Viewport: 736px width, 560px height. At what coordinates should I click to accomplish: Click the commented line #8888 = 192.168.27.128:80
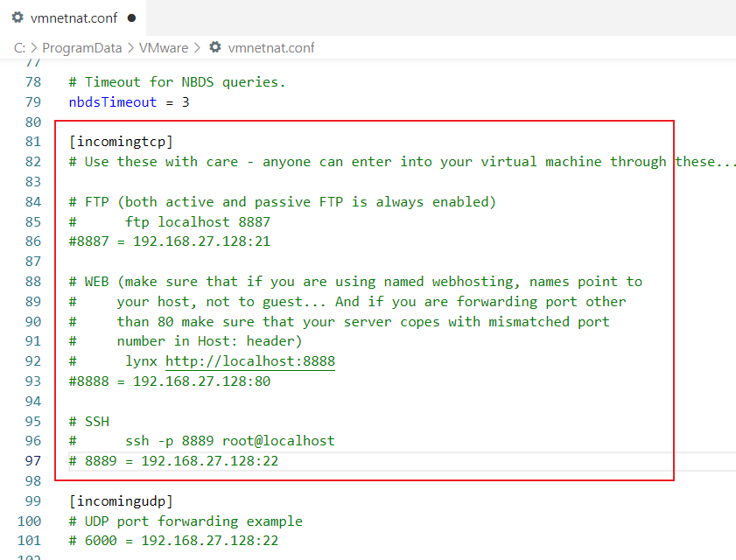point(169,381)
